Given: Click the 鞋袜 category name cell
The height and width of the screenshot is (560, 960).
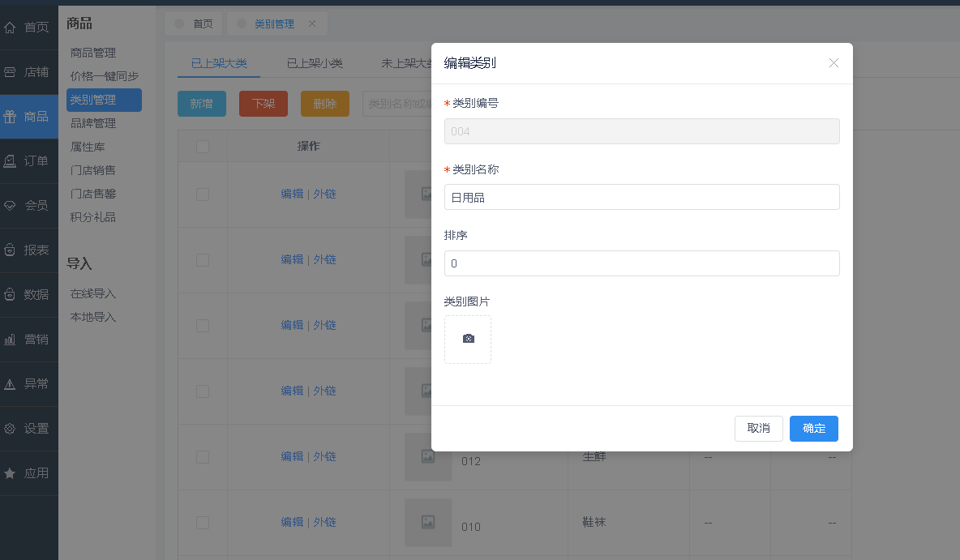Looking at the screenshot, I should (594, 522).
